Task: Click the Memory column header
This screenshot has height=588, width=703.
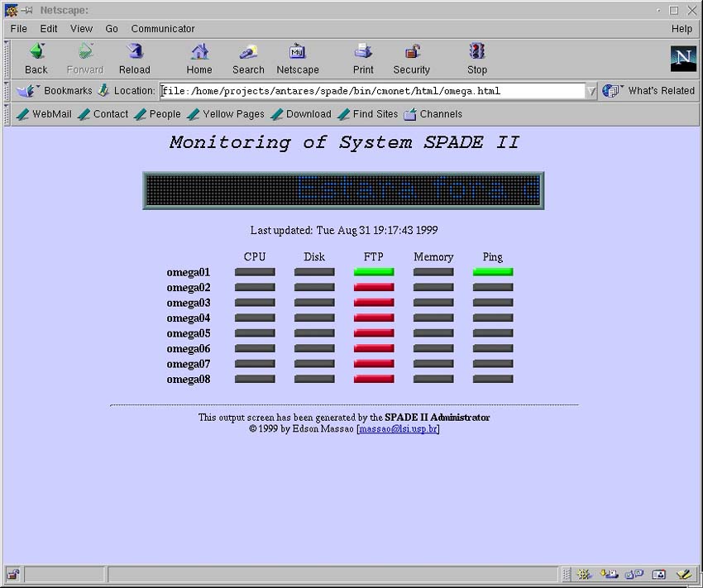Action: click(x=433, y=257)
